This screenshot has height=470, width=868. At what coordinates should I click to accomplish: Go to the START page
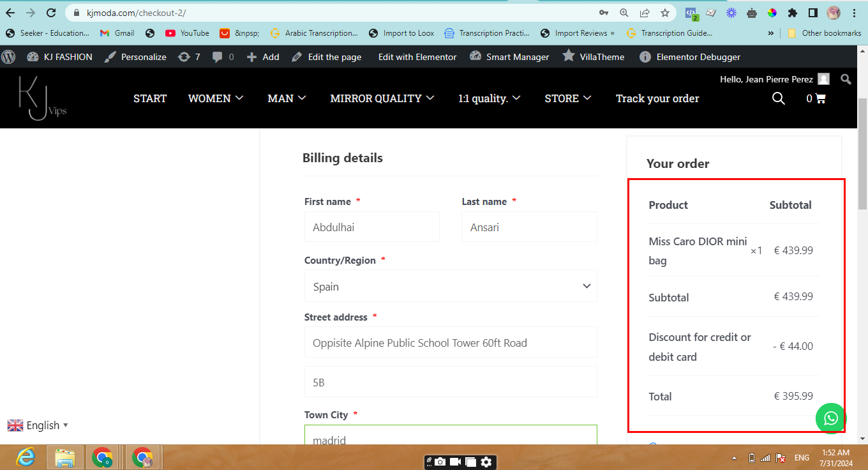coord(150,98)
